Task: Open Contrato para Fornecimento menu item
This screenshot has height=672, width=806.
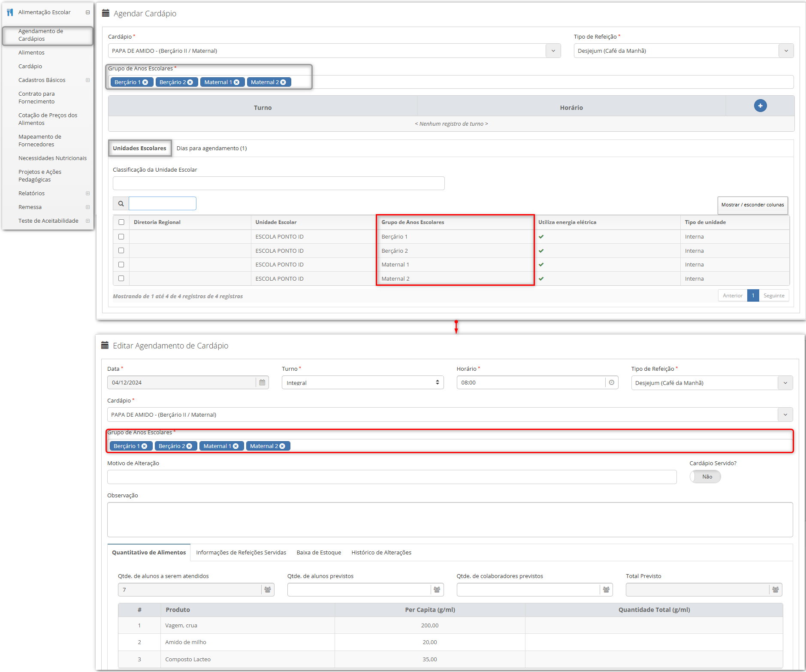Action: [36, 98]
